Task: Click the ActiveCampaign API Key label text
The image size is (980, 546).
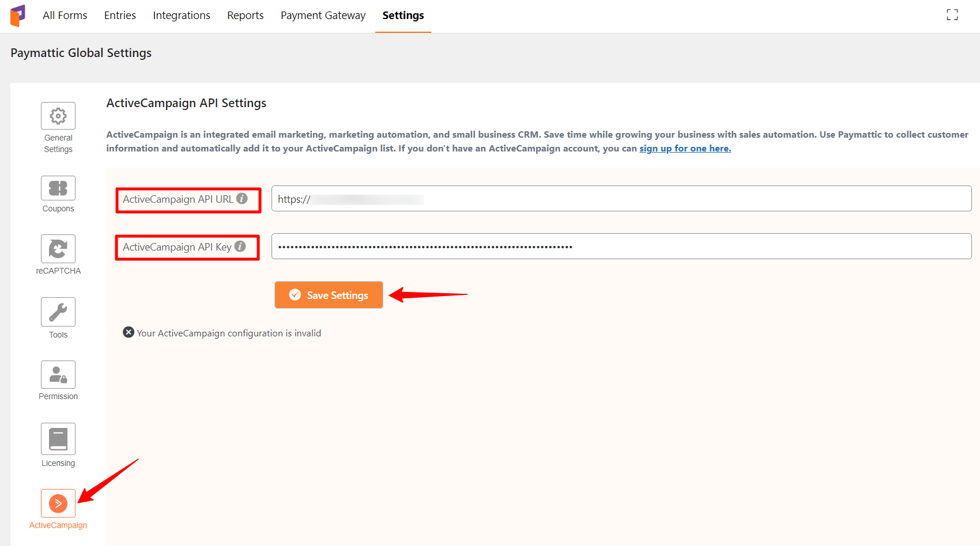Action: pos(177,247)
